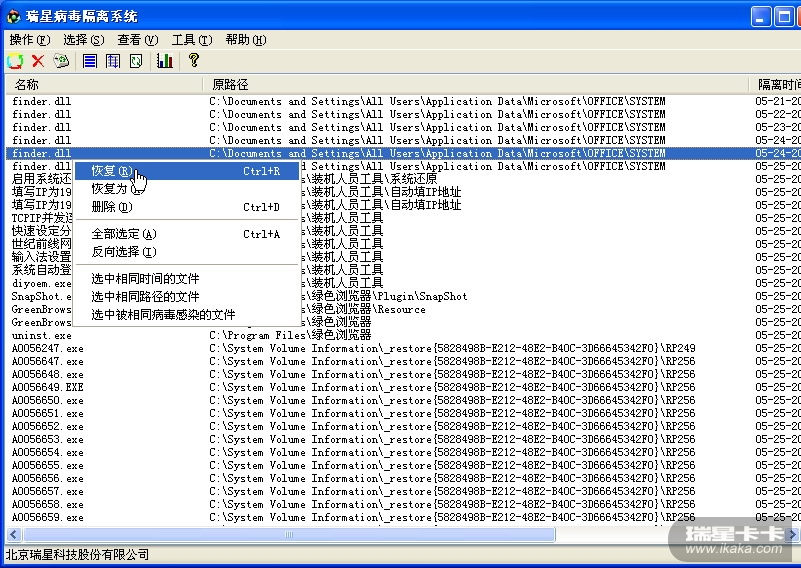Open the 选择(S) menu
801x568 pixels.
point(84,40)
